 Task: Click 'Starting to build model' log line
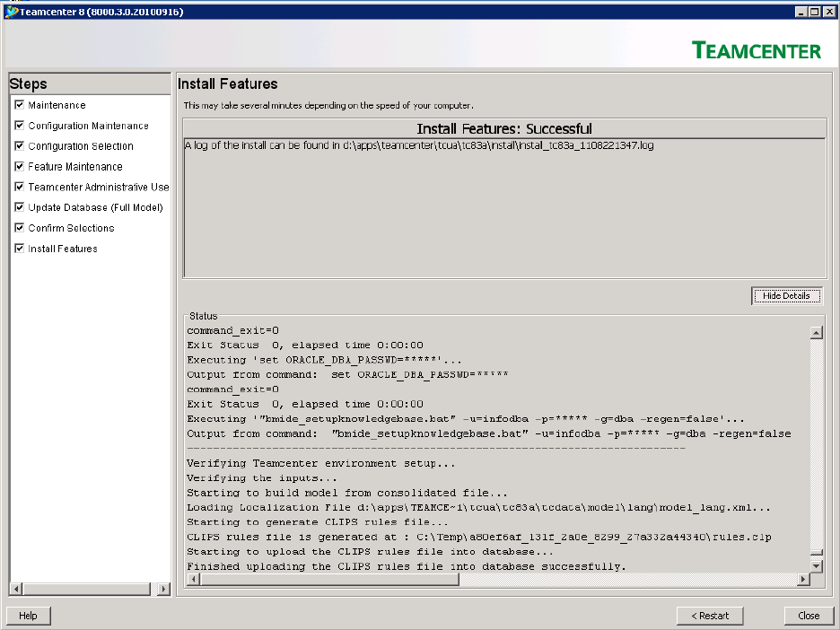click(x=346, y=493)
